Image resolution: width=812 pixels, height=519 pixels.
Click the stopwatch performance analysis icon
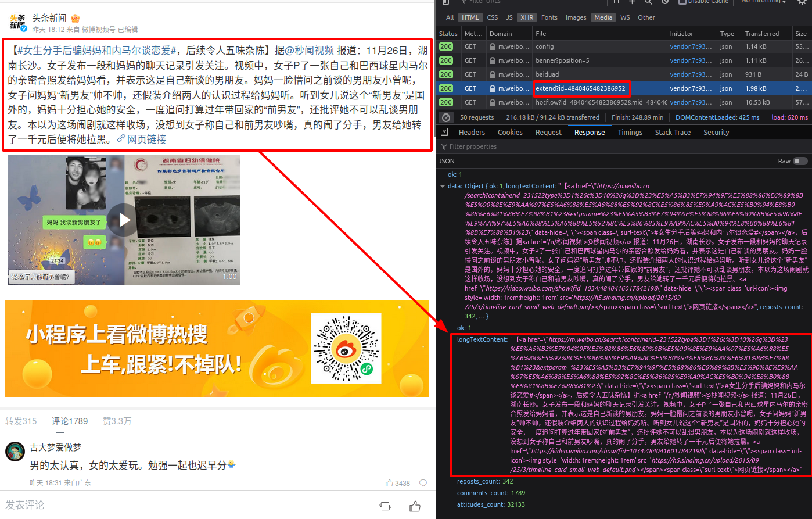pos(446,117)
